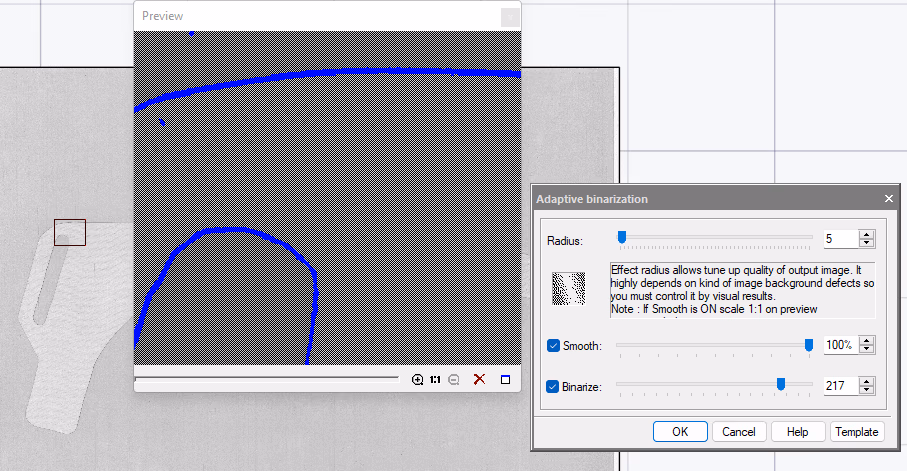Viewport: 907px width, 471px height.
Task: Decrease Radius value with down arrow
Action: point(867,243)
